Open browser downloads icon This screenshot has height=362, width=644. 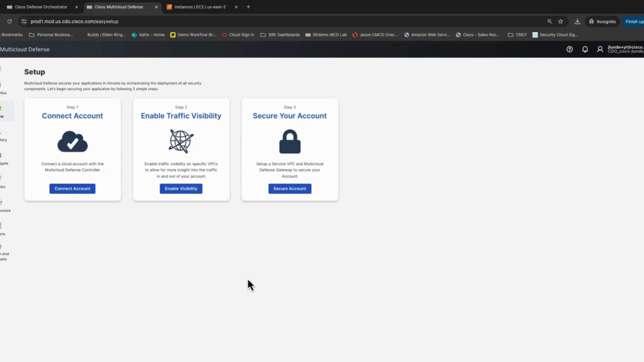tap(577, 21)
